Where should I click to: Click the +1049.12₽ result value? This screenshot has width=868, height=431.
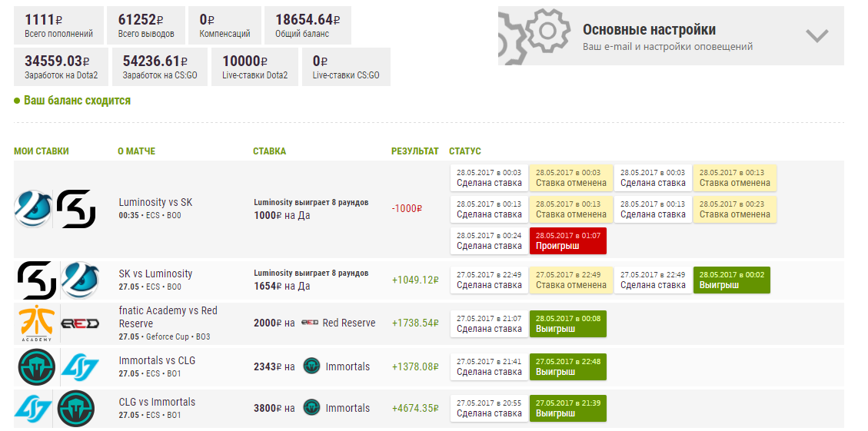(414, 280)
